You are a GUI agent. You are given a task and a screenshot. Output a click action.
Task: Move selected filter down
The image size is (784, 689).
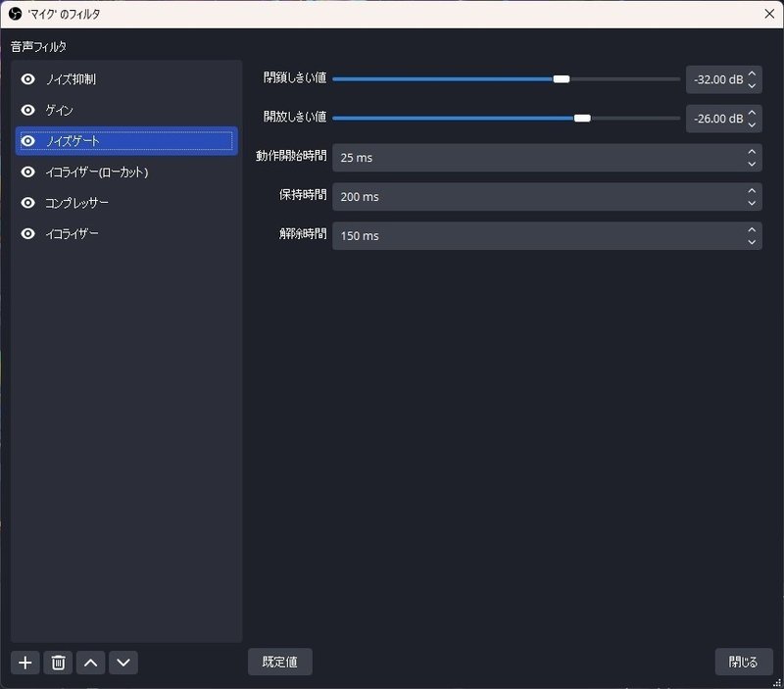123,663
